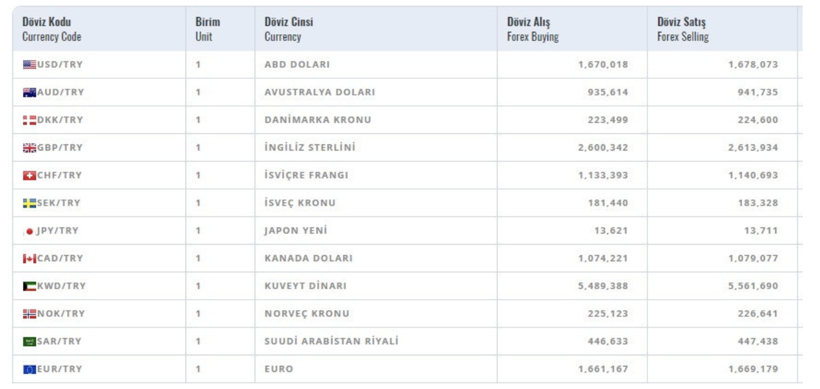Screen dimensions: 820x389
Task: Click the Saudi flag icon for SAR/TRY
Action: [x=29, y=342]
